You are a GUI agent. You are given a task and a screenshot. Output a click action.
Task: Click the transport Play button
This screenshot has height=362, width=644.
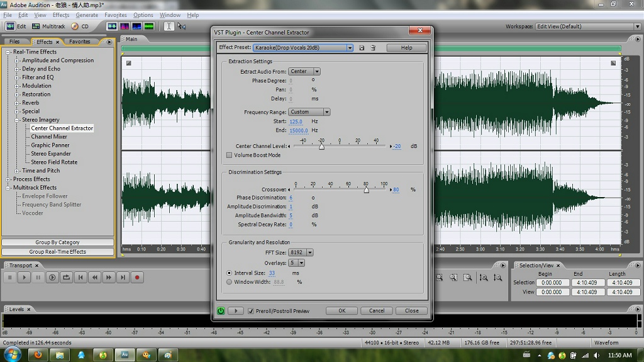coord(25,277)
